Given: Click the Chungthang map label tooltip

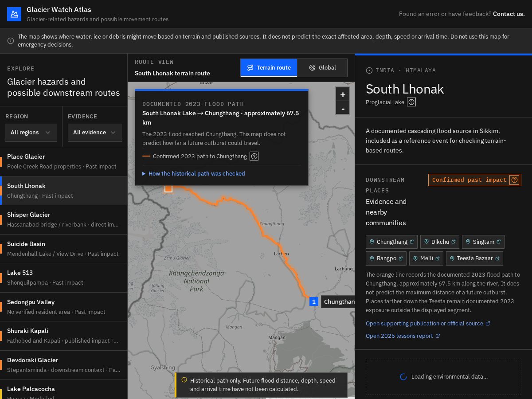Looking at the screenshot, I should point(338,301).
